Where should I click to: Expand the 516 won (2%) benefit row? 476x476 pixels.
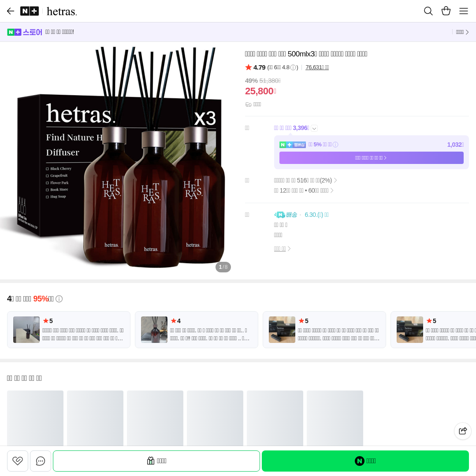click(305, 180)
